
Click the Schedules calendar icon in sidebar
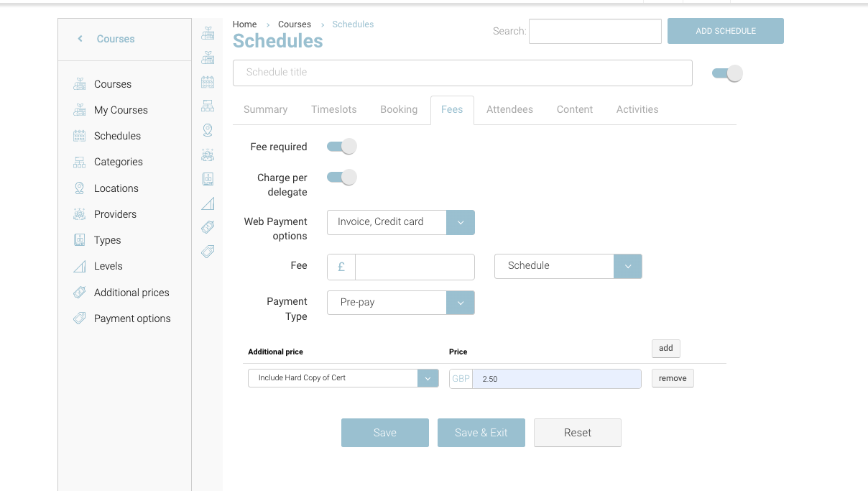(80, 136)
